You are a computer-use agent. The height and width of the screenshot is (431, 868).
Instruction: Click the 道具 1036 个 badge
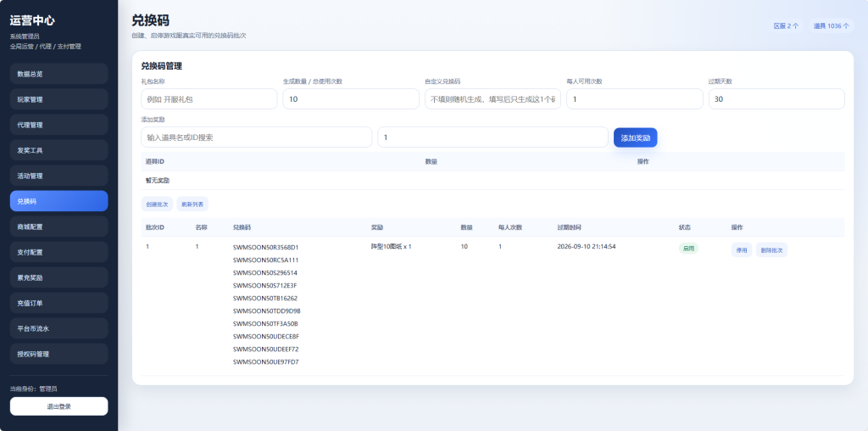click(x=831, y=26)
